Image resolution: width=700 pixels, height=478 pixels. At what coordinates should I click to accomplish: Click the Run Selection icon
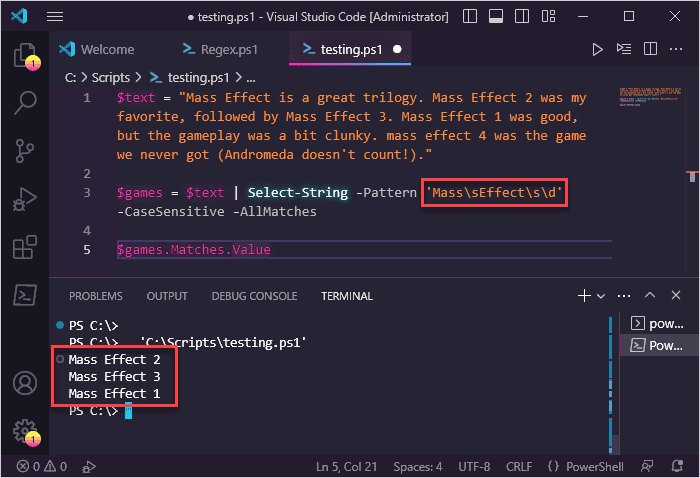click(624, 49)
